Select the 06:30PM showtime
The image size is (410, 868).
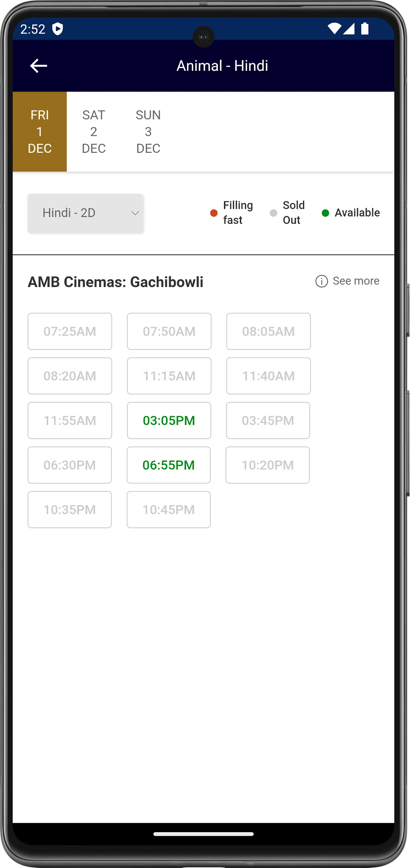click(70, 465)
